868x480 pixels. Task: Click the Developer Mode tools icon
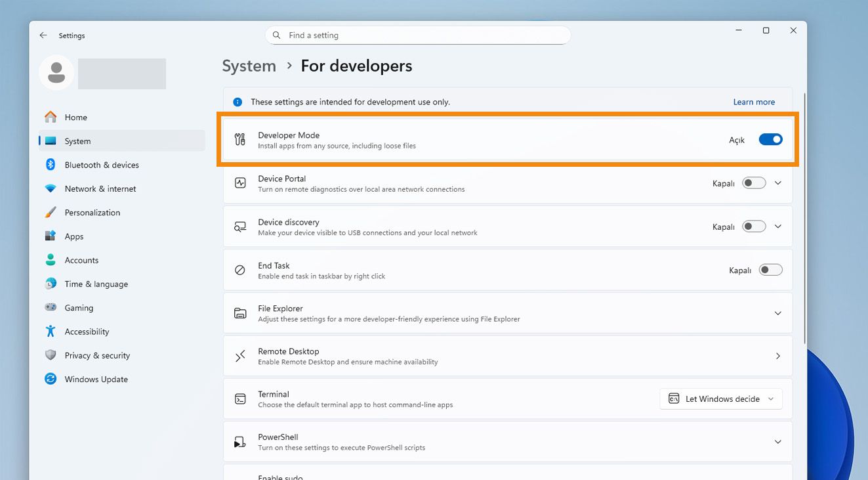[240, 139]
